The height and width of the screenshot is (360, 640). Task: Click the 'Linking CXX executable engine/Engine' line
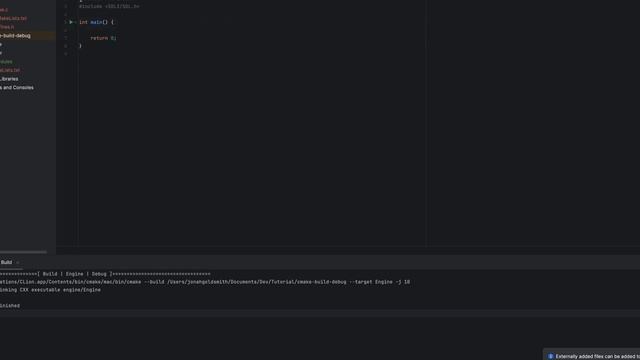tap(50, 290)
